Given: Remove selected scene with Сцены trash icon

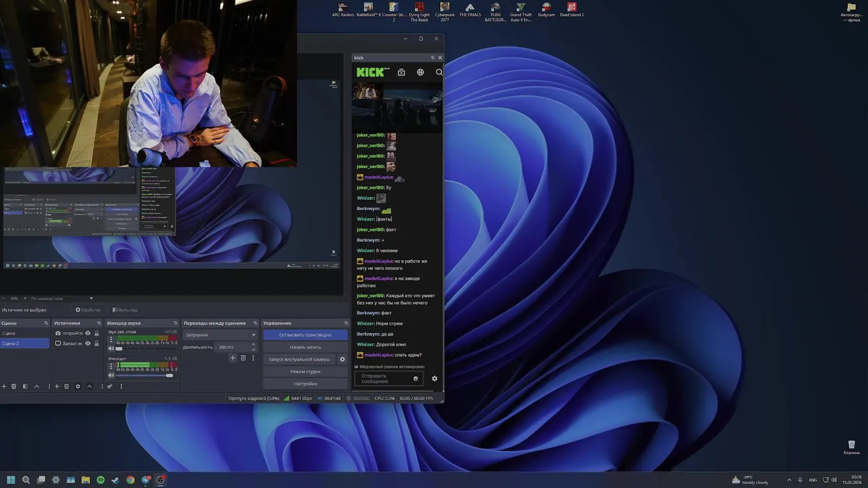Looking at the screenshot, I should [14, 386].
